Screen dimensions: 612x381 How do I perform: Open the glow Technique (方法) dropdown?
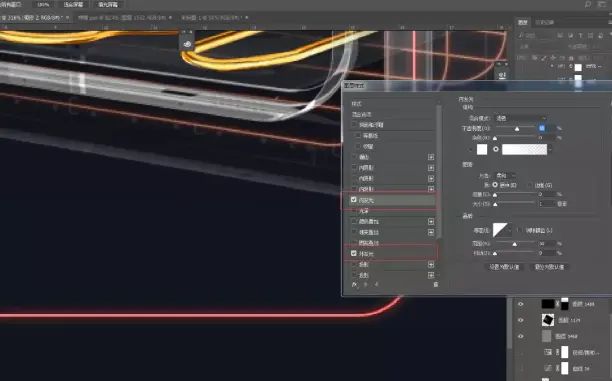[x=505, y=176]
